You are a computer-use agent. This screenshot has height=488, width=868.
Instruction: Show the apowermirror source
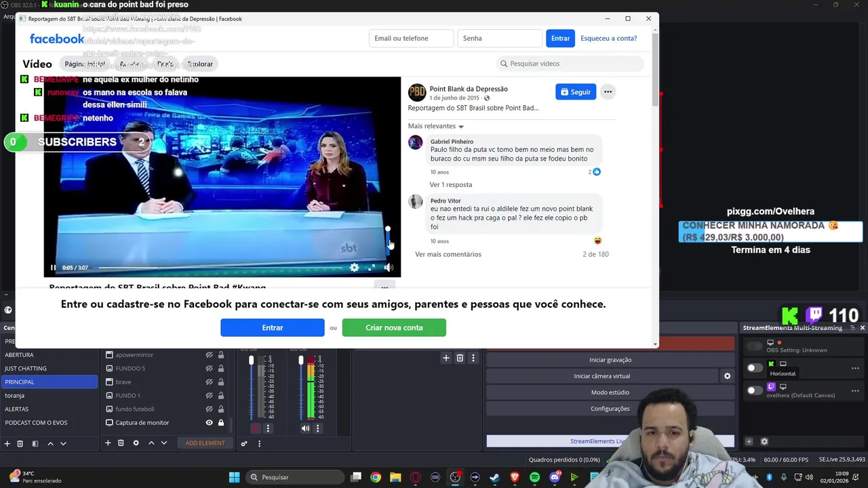point(209,354)
